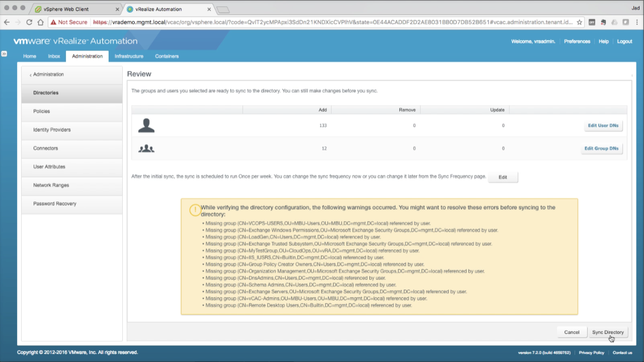Click the DnsAdmins missing group warning
The width and height of the screenshot is (644, 362).
(x=295, y=278)
